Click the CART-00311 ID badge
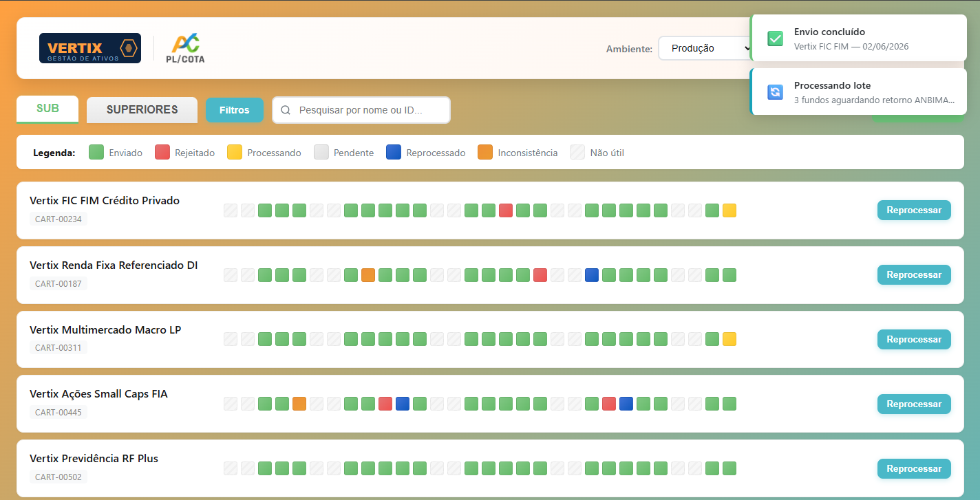Image resolution: width=980 pixels, height=500 pixels. (58, 348)
